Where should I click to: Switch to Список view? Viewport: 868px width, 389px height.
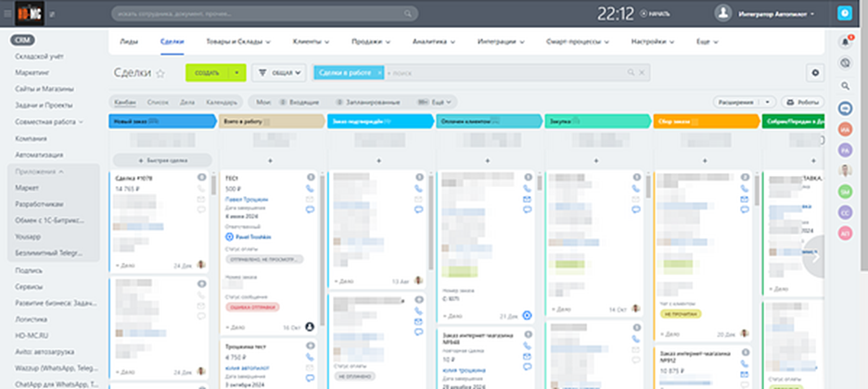(158, 102)
